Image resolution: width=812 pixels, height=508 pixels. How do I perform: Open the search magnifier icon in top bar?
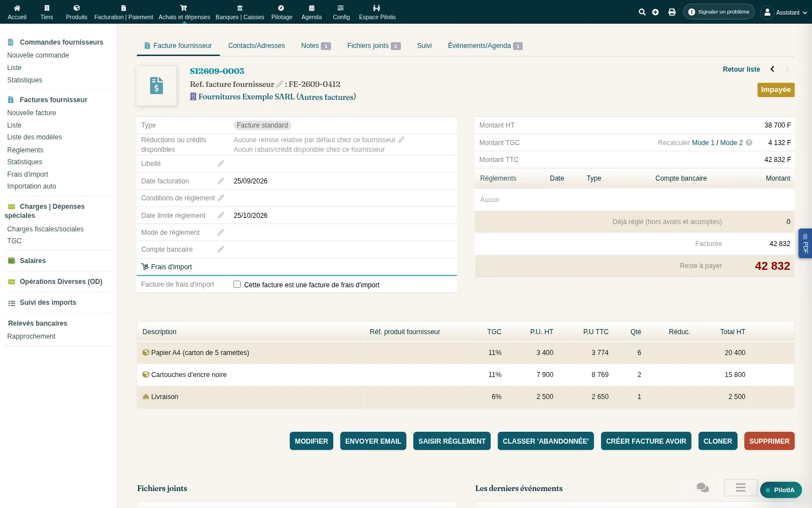642,12
